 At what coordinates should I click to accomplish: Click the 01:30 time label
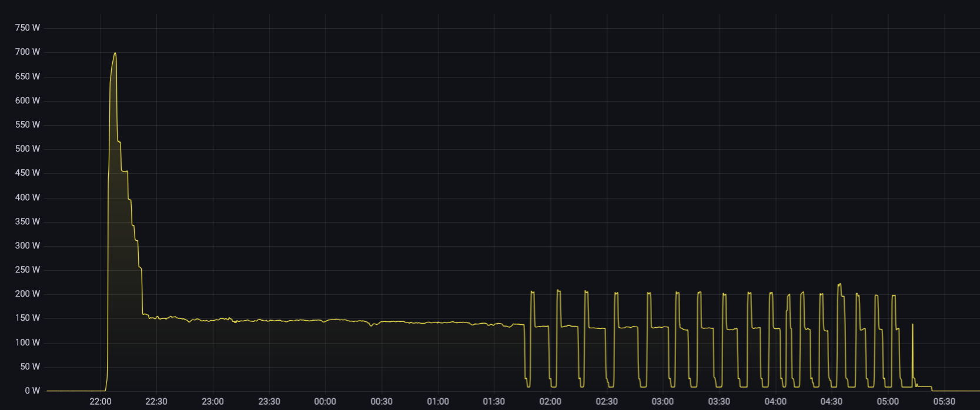pyautogui.click(x=494, y=402)
